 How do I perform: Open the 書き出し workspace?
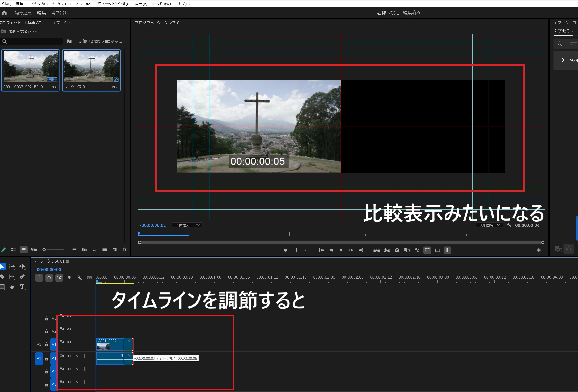tap(60, 13)
